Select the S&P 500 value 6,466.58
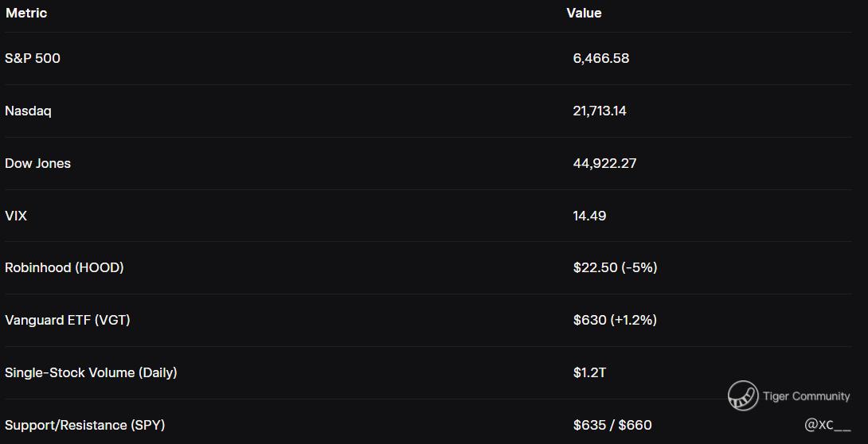Screen dimensions: 868x444 click(x=601, y=58)
